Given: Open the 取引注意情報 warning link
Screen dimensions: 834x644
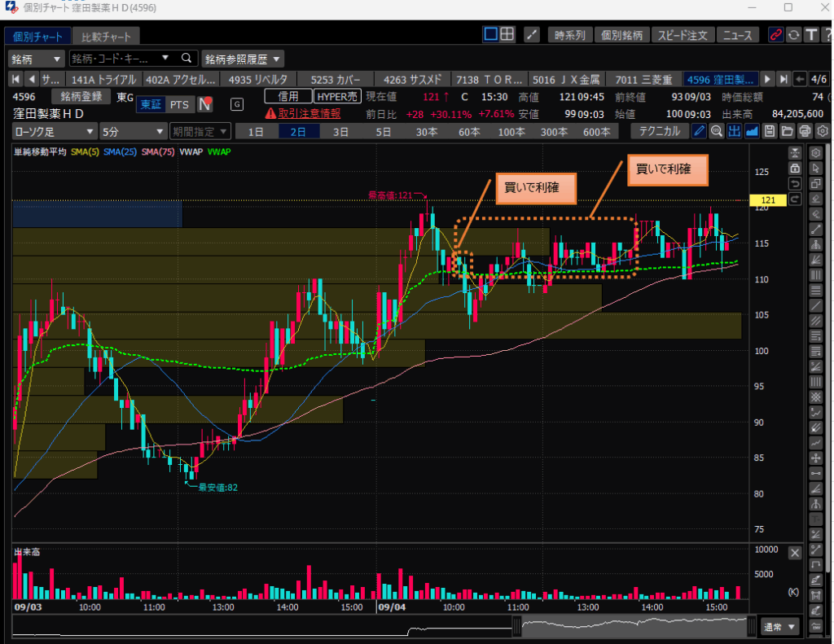Looking at the screenshot, I should pyautogui.click(x=302, y=113).
